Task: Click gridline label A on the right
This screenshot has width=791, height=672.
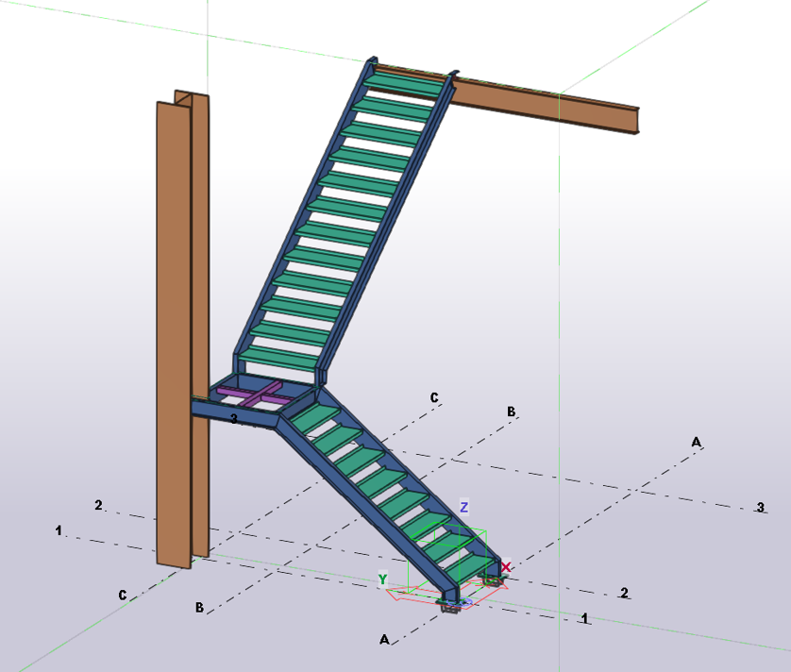Action: (696, 442)
